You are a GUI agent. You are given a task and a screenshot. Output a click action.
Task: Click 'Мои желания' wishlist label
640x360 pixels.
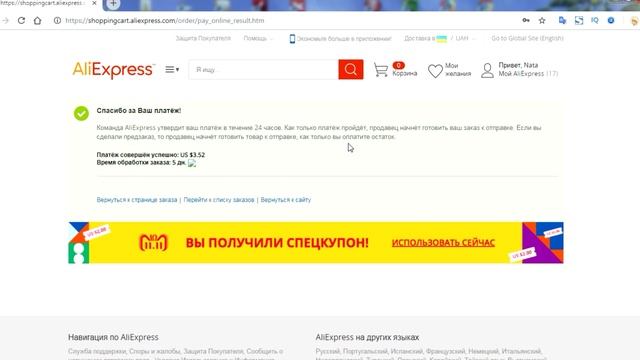458,70
